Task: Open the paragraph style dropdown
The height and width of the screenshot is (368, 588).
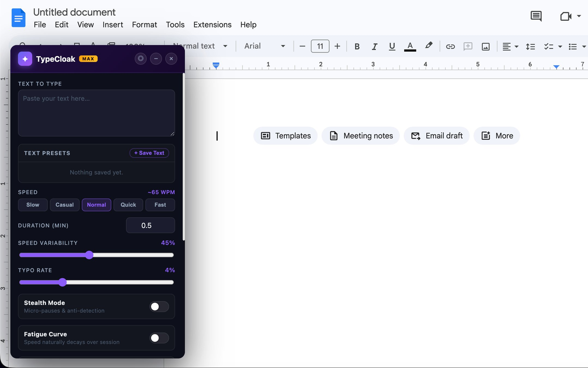Action: (200, 46)
